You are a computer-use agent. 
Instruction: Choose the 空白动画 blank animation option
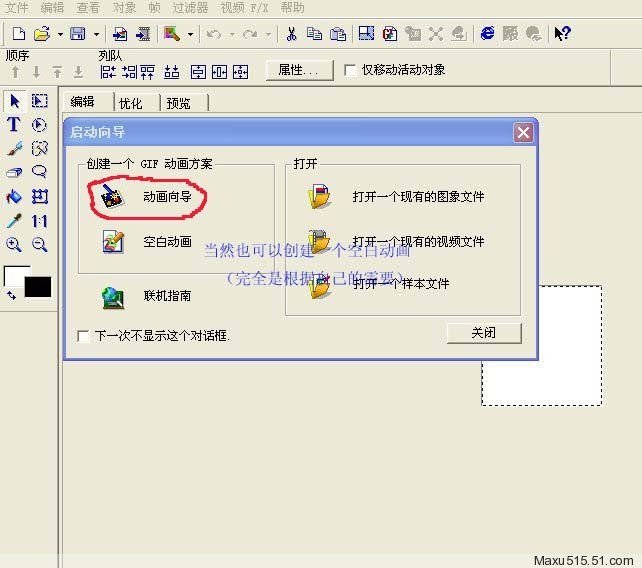coord(147,242)
